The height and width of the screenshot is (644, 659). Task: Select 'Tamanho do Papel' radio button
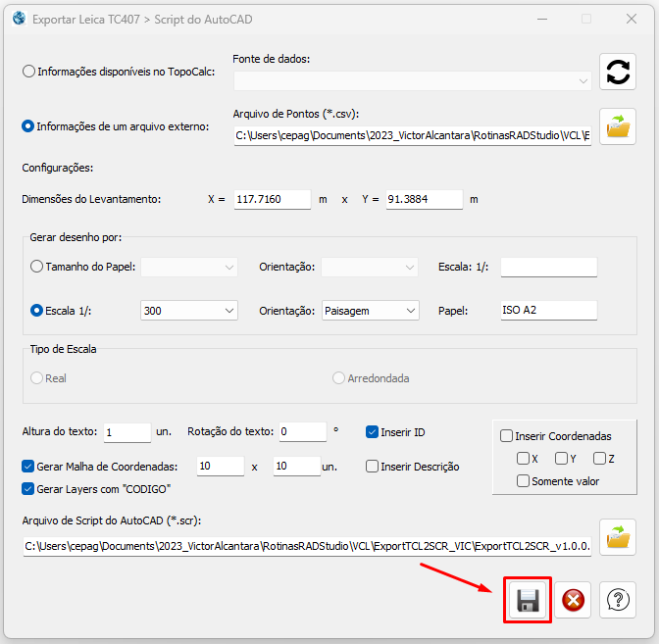pos(37,267)
